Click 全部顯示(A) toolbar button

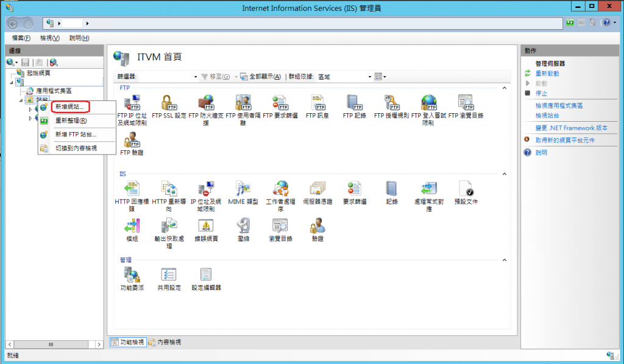click(x=261, y=77)
